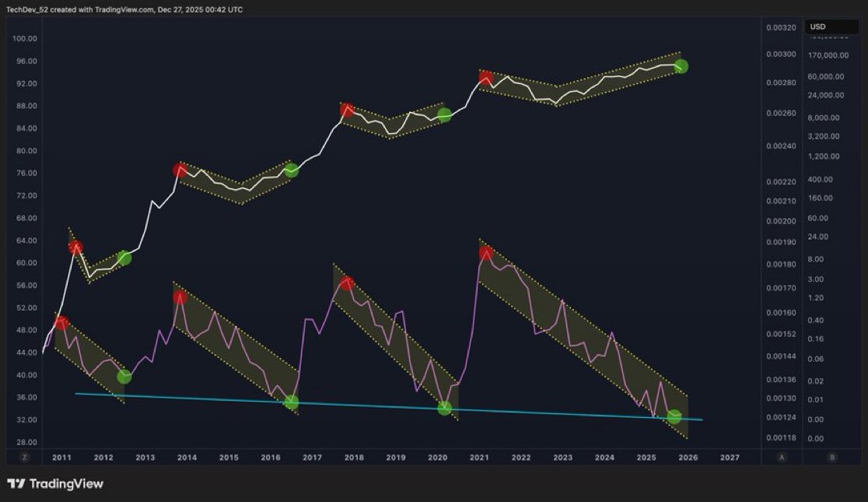Image resolution: width=868 pixels, height=502 pixels.
Task: Click the 2020 label on the time axis
Action: coord(438,458)
